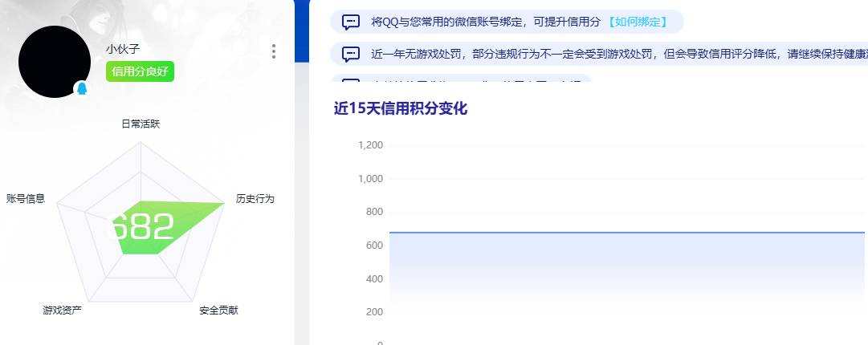The width and height of the screenshot is (868, 345).
Task: Click the QQ penguin badge on avatar
Action: 82,88
